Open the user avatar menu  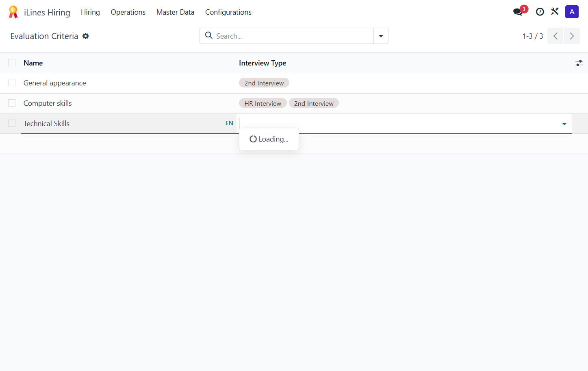click(572, 12)
